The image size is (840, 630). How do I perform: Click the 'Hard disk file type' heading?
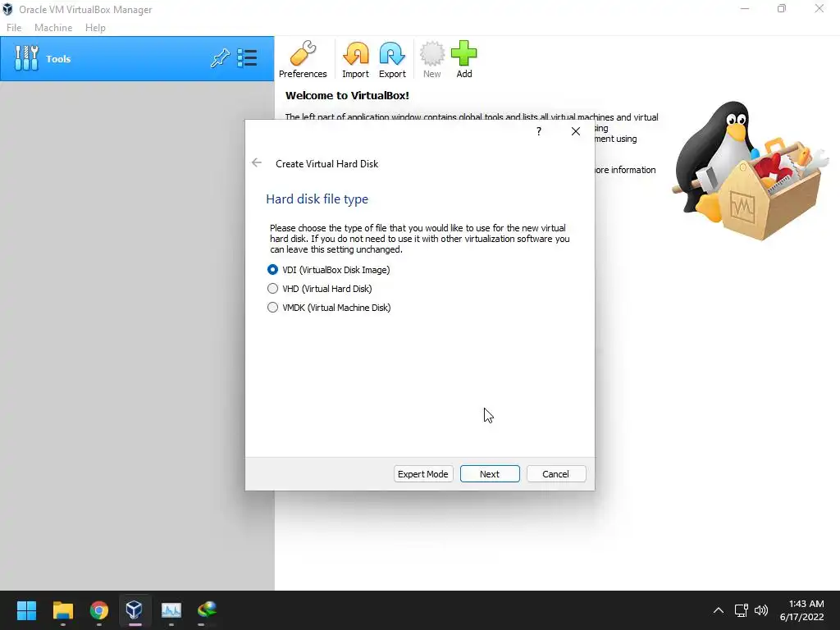tap(317, 199)
